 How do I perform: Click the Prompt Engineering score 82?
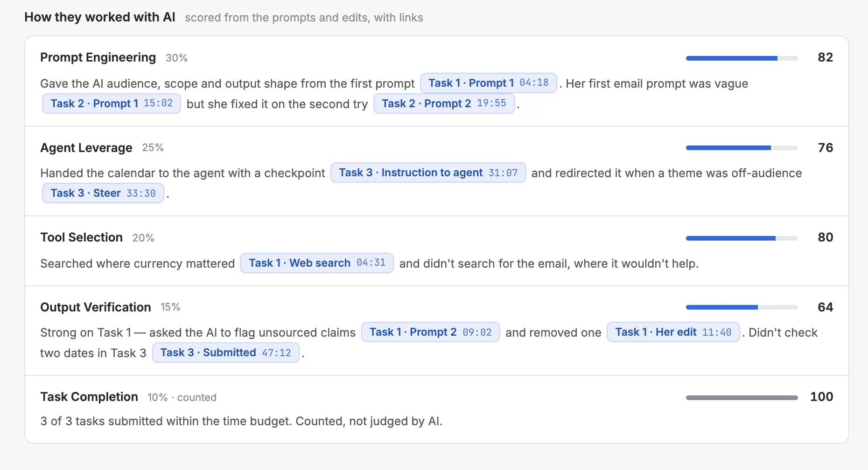[825, 57]
